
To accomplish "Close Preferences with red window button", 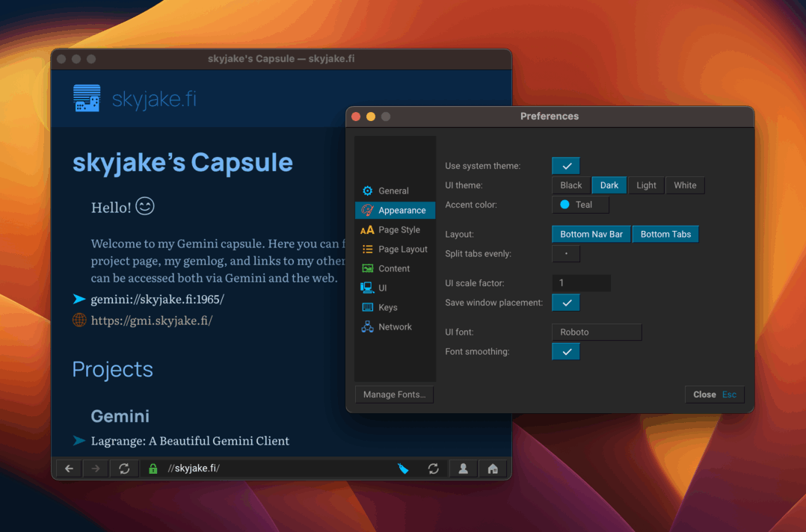I will click(356, 117).
